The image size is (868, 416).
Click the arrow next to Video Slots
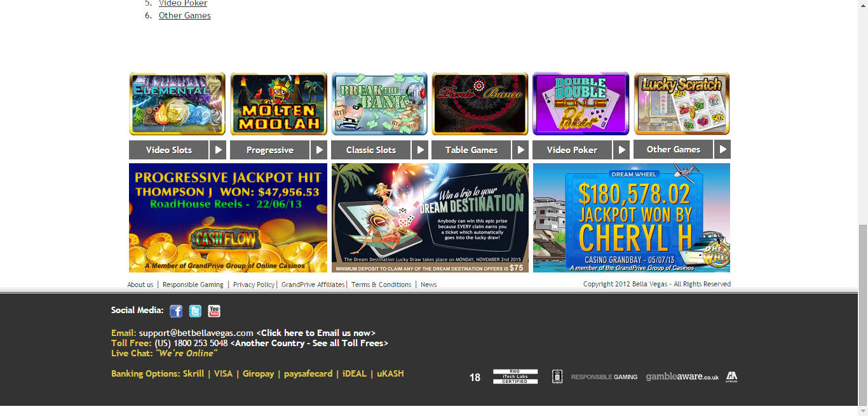(x=218, y=150)
